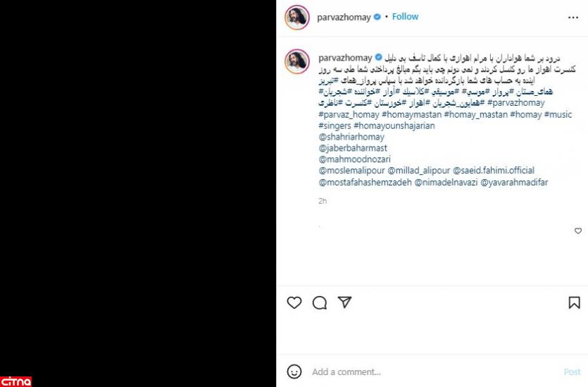Click caption author avatar
The image size is (588, 387).
click(x=297, y=61)
